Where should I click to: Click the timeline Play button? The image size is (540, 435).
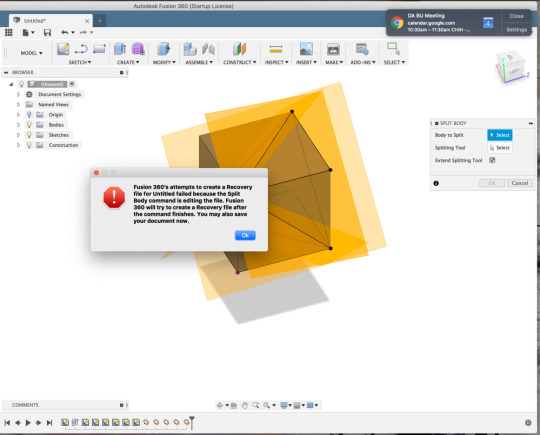[x=28, y=423]
